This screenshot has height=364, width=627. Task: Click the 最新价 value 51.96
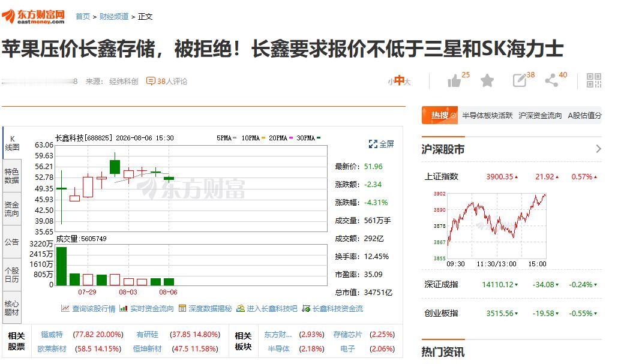pyautogui.click(x=373, y=166)
